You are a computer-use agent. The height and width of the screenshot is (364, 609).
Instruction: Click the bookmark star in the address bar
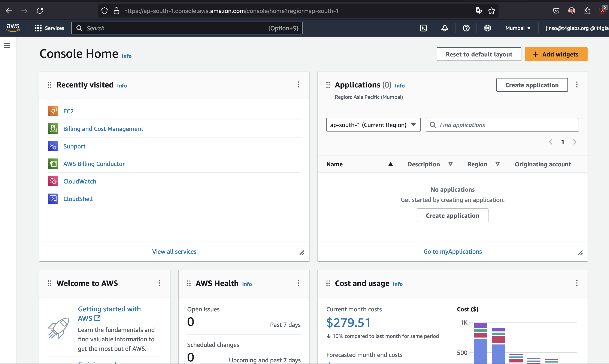[492, 10]
